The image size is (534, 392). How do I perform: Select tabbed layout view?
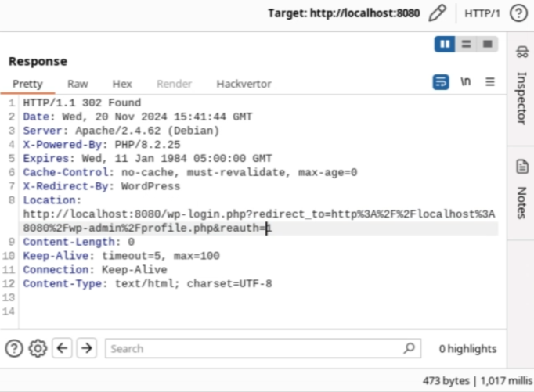tap(487, 44)
